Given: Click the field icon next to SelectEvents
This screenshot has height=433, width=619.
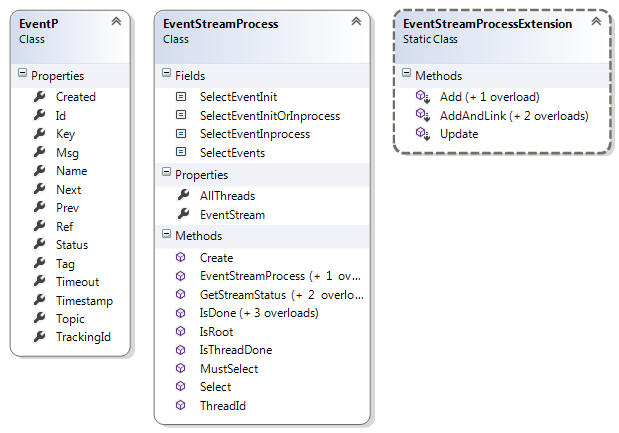Looking at the screenshot, I should coord(181,152).
